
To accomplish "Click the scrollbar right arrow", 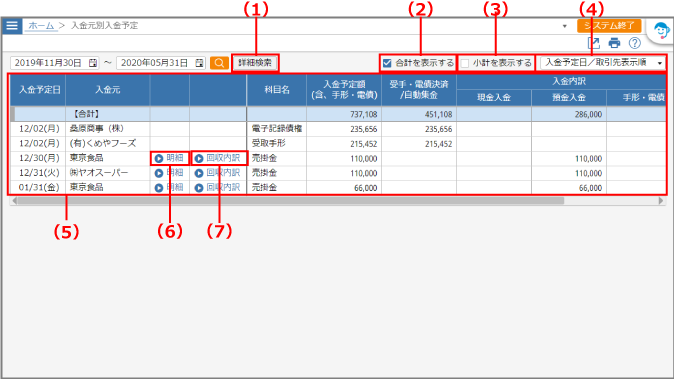I will [661, 201].
